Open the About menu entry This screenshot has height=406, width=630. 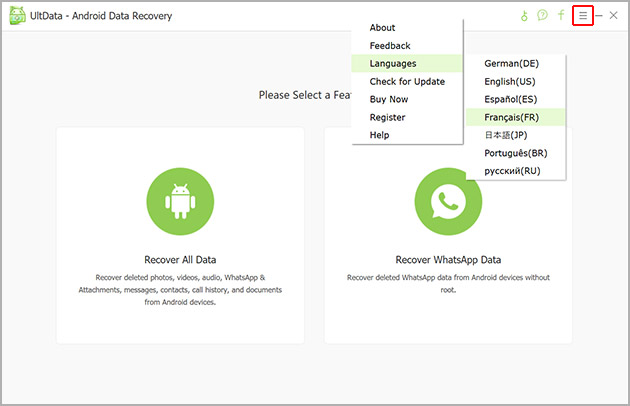407,28
